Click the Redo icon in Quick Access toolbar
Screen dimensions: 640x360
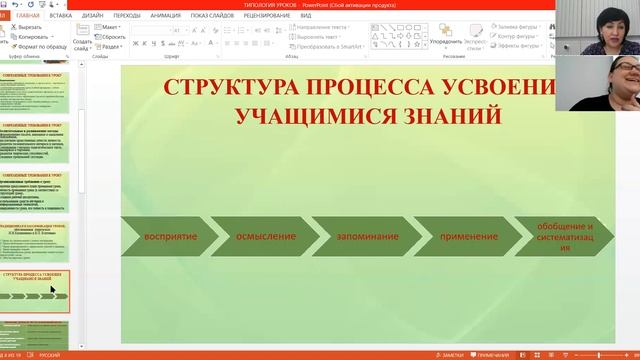(31, 4)
